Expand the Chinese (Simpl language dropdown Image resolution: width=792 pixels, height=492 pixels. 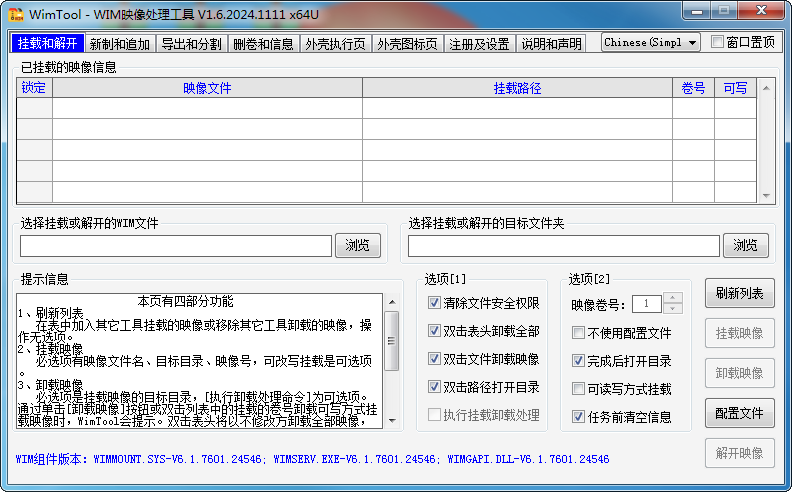(x=651, y=42)
